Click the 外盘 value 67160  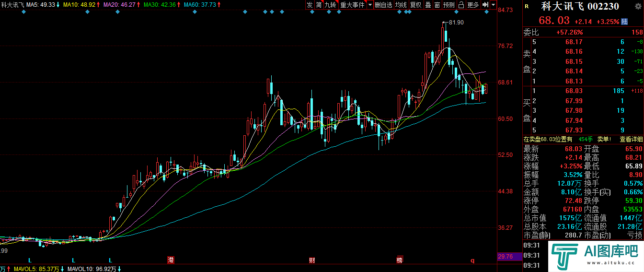574,210
